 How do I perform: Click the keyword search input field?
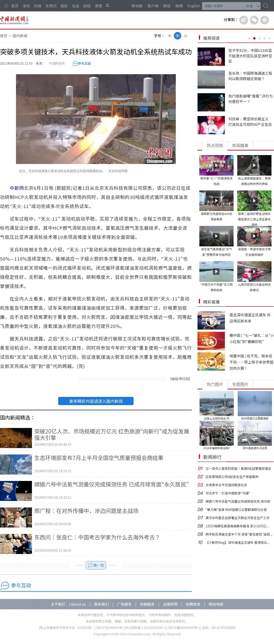tap(224, 6)
